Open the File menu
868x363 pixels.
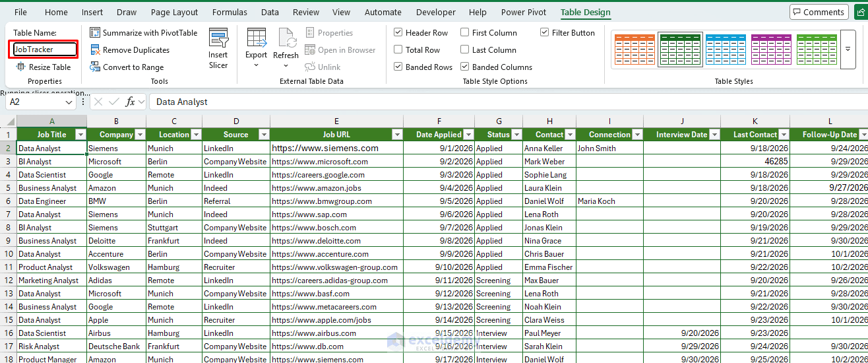20,12
